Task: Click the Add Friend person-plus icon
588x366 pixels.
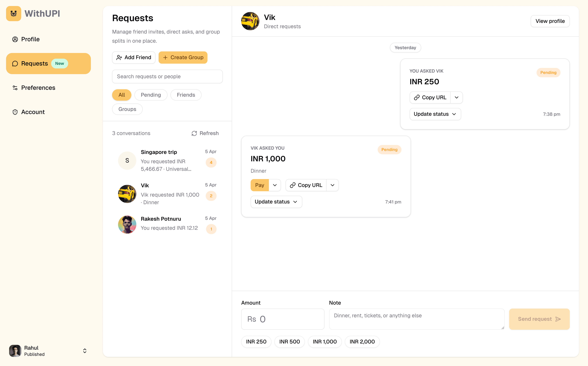Action: 119,57
